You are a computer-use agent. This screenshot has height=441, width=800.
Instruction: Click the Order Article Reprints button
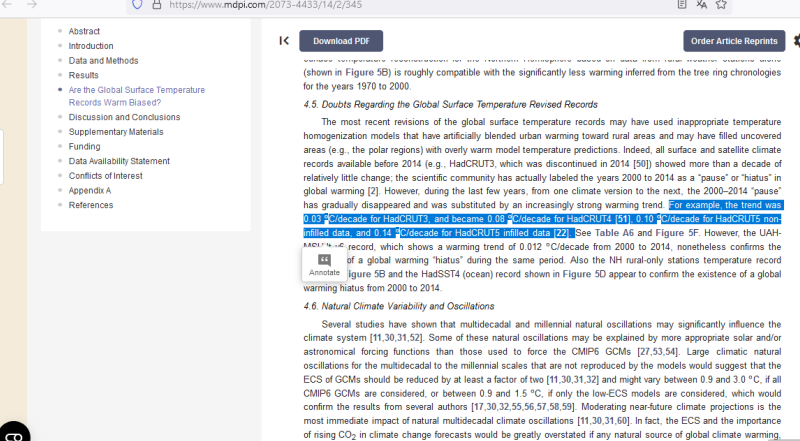tap(734, 41)
